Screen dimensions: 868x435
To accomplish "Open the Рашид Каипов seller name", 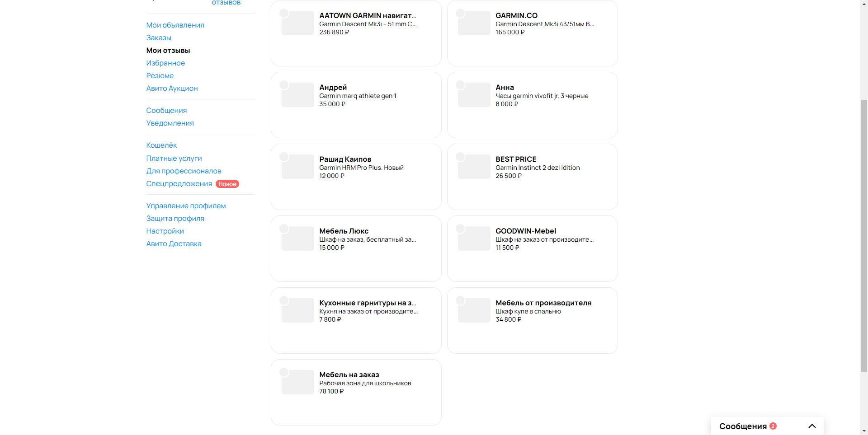I will 345,159.
